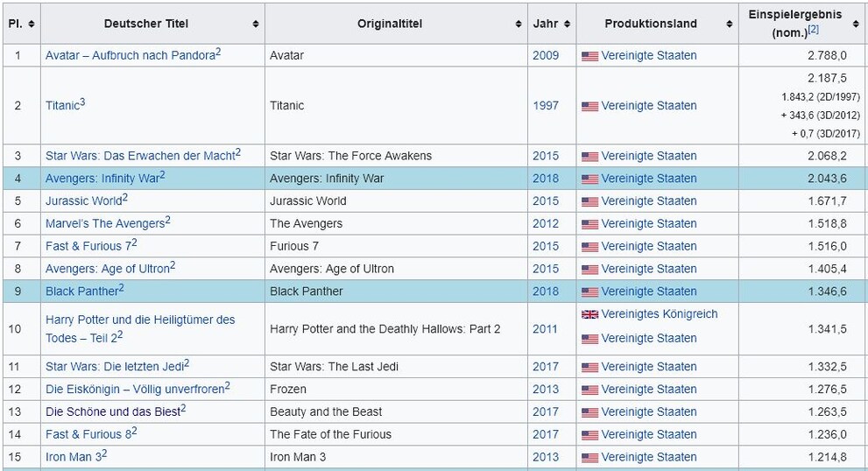
Task: Open year 2011 link for Harry Potter
Action: (x=546, y=329)
